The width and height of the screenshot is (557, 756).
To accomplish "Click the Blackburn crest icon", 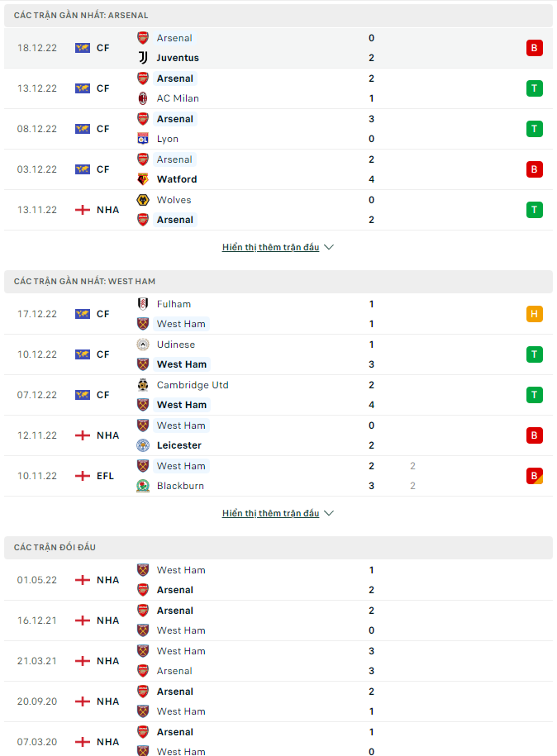I will [x=143, y=486].
